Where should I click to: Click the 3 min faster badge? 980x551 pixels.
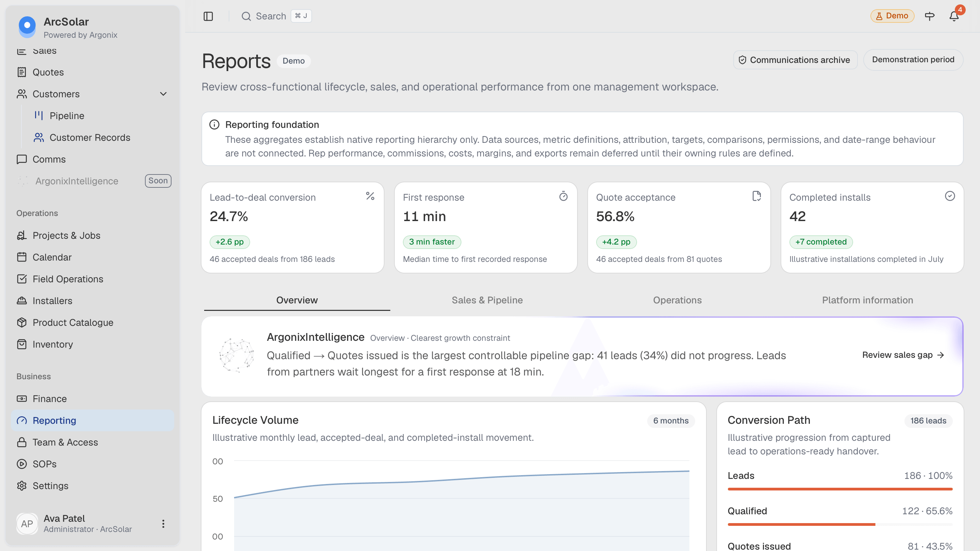coord(432,242)
